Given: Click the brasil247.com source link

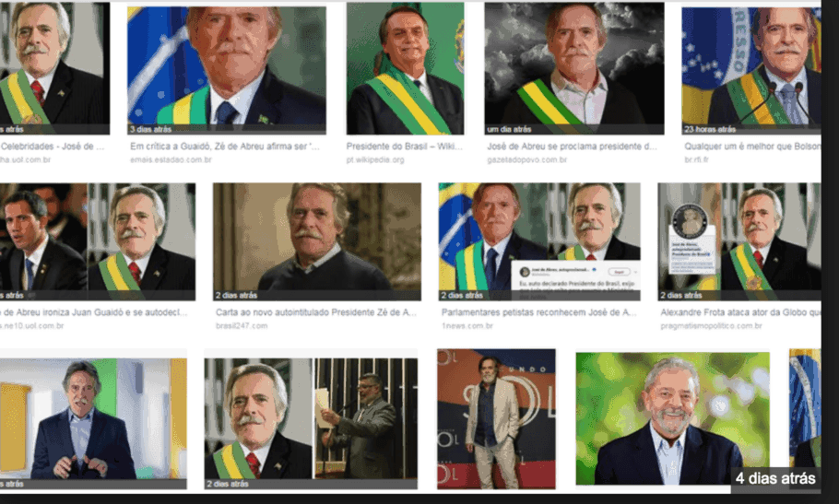Looking at the screenshot, I should (x=242, y=325).
